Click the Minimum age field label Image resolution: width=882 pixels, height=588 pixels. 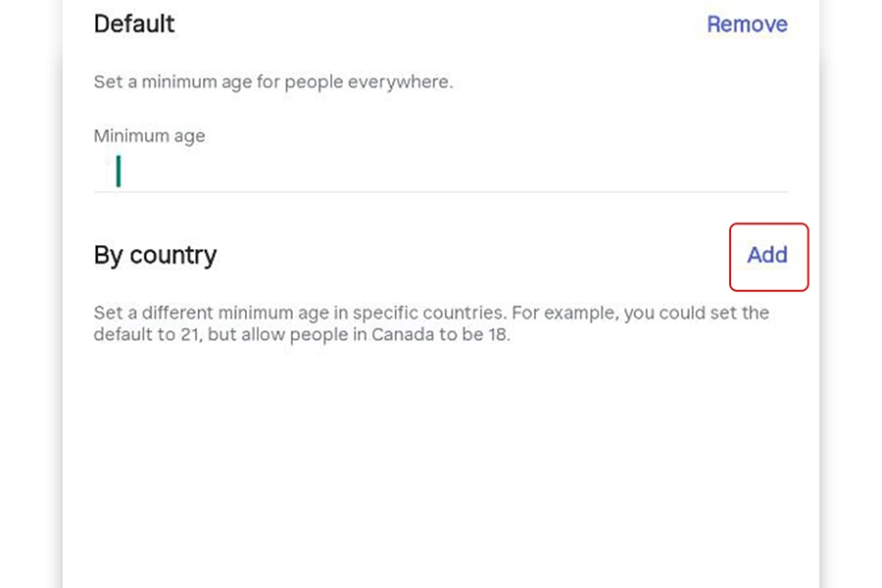point(149,136)
